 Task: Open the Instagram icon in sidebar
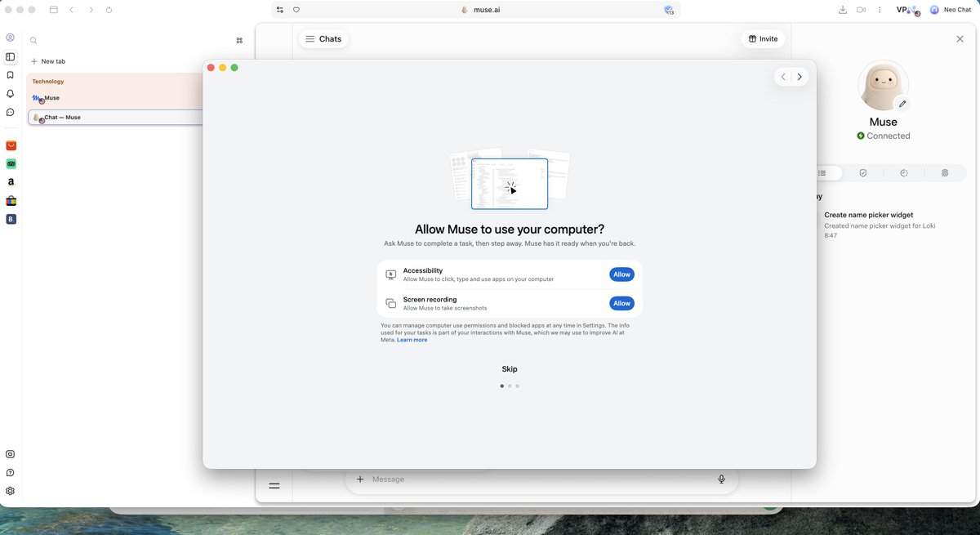(11, 454)
